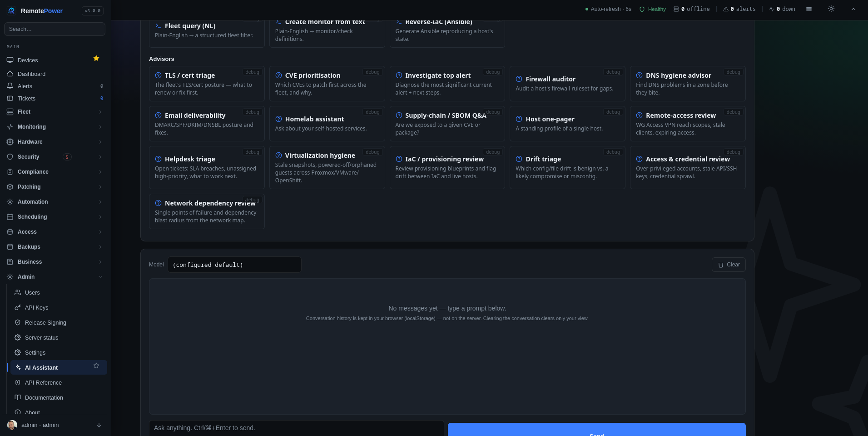Open IaC / provisioning review advisor
Screen dimensions: 868x436
447,167
